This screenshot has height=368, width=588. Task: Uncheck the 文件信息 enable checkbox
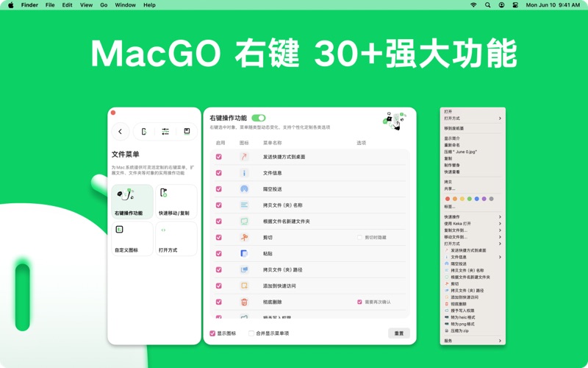click(219, 173)
